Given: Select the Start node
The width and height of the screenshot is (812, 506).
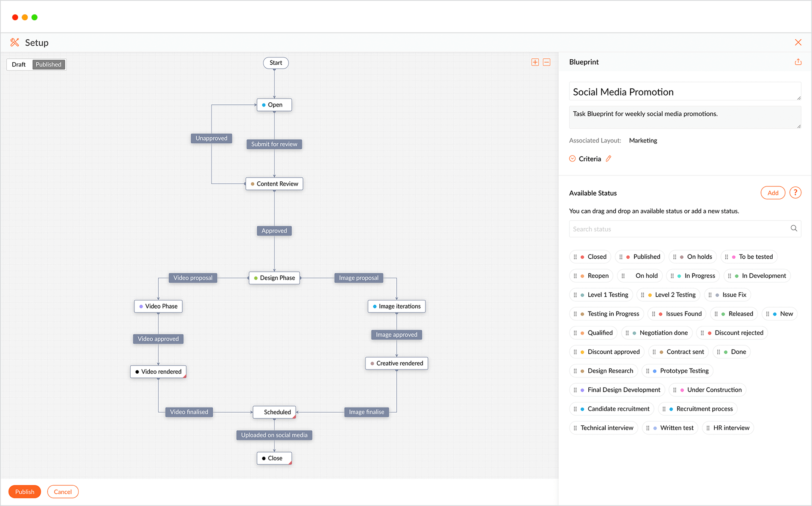Looking at the screenshot, I should point(276,63).
